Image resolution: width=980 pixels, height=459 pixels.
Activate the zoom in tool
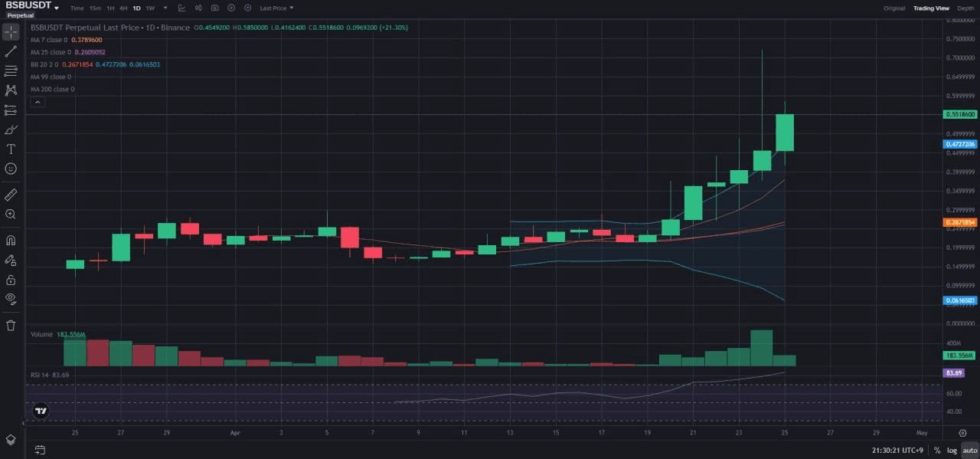11,214
